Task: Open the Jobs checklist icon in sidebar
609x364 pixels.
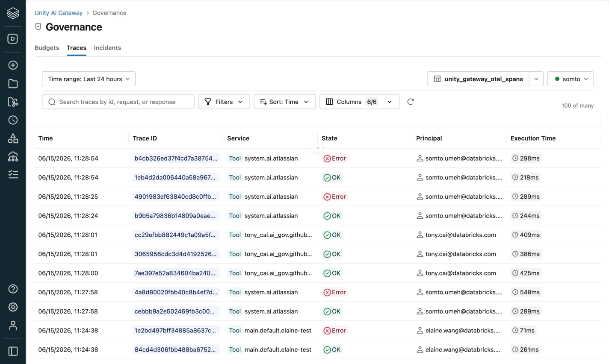Action: point(13,174)
